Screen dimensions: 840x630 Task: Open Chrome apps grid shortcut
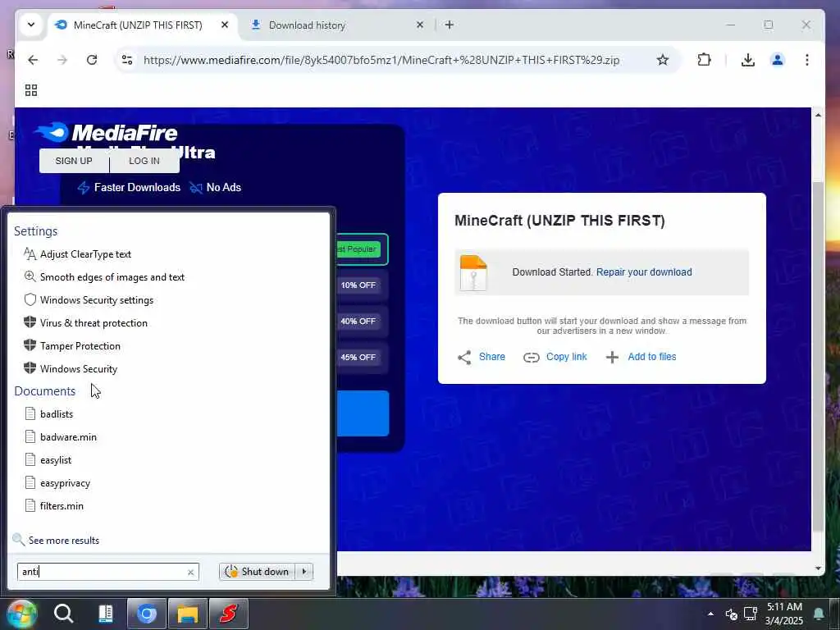31,90
